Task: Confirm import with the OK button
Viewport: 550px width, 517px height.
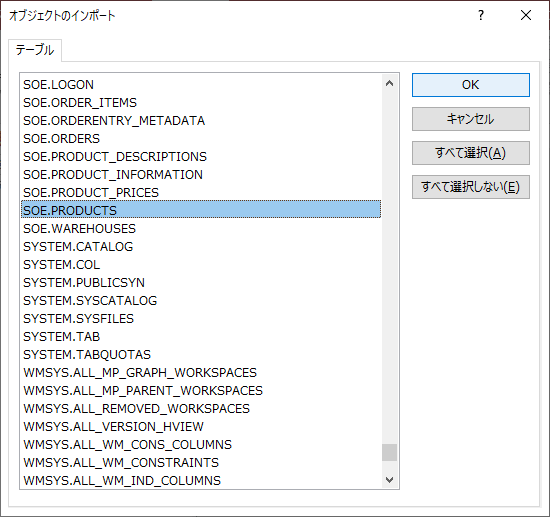Action: tap(471, 85)
